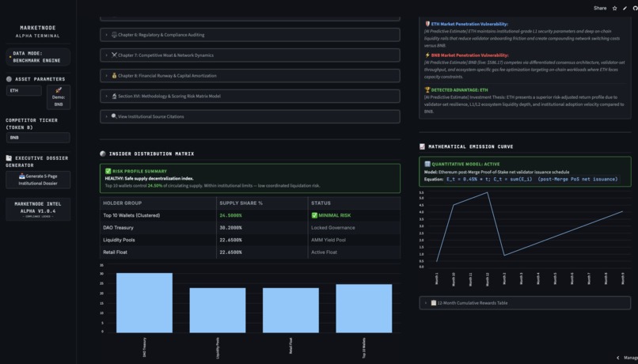Viewport: 638px width, 364px height.
Task: Star this app with the favorite icon
Action: tap(614, 8)
